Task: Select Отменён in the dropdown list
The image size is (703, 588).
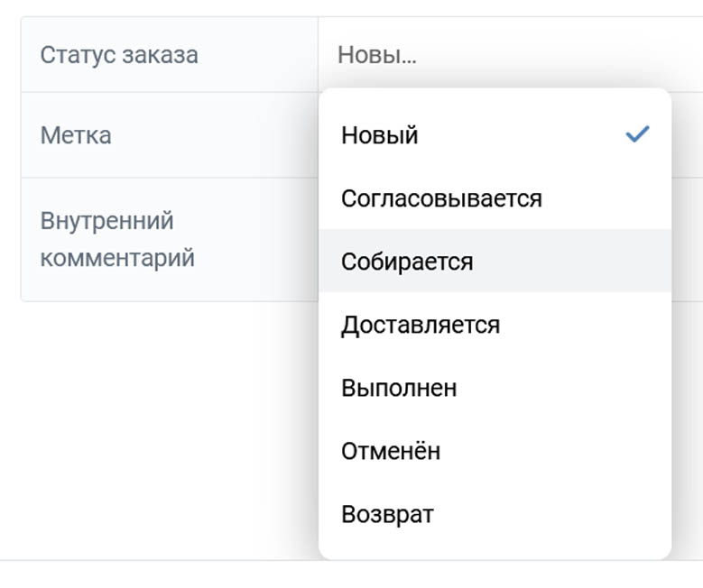Action: coord(495,451)
